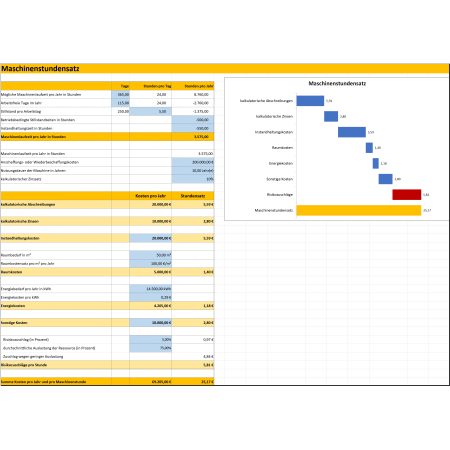Select the Summe Kosten pro Jahr total row
This screenshot has width=450, height=450.
pos(107,382)
